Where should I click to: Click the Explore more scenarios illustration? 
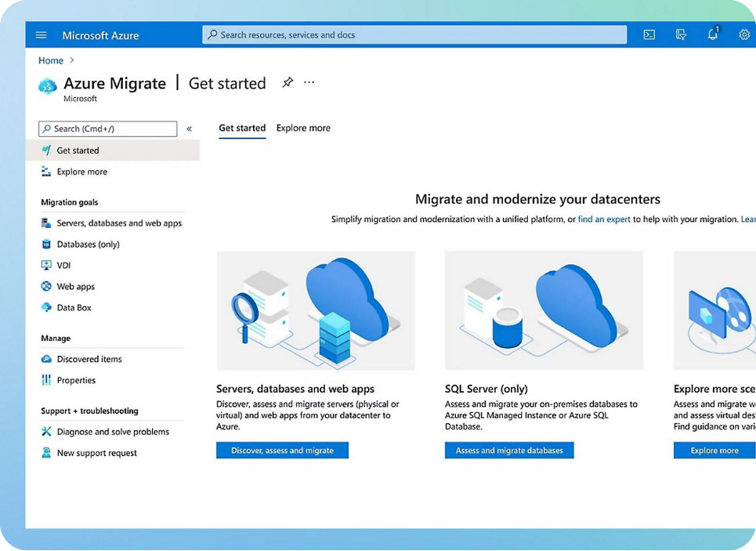(714, 310)
